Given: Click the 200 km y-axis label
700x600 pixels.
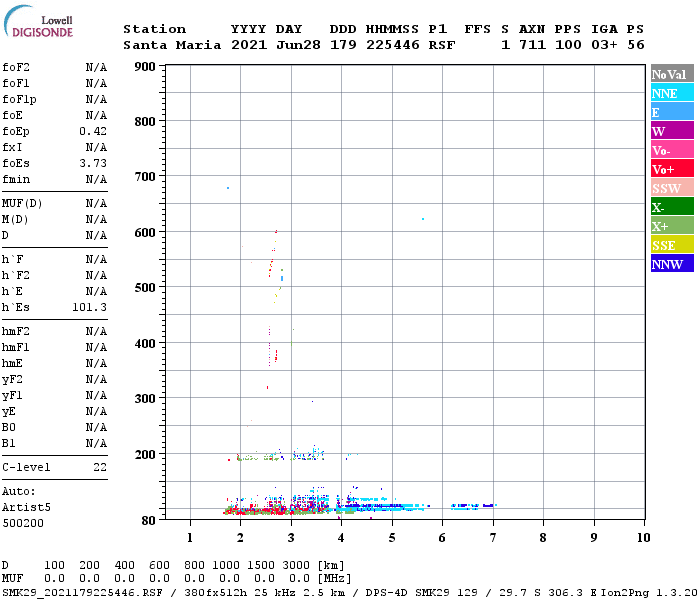Looking at the screenshot, I should click(145, 454).
